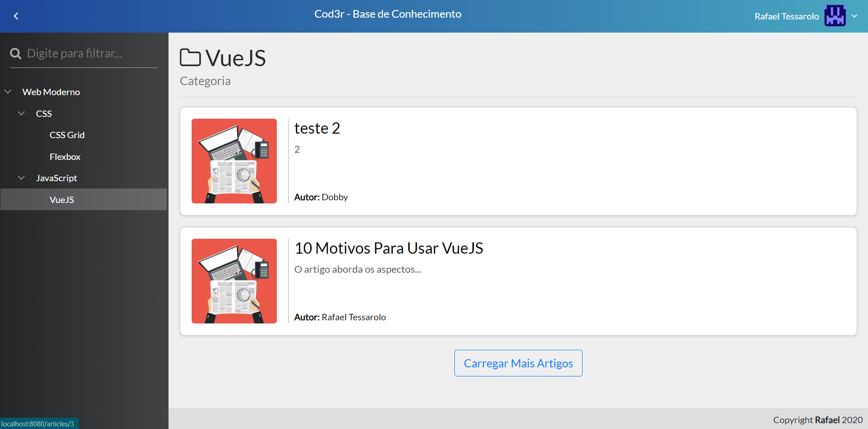
Task: Select CSS category in tree
Action: (x=44, y=114)
